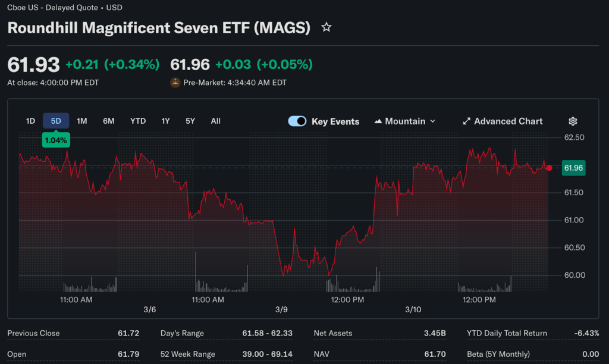
Task: Click the Advanced Chart expand arrows icon
Action: (467, 121)
